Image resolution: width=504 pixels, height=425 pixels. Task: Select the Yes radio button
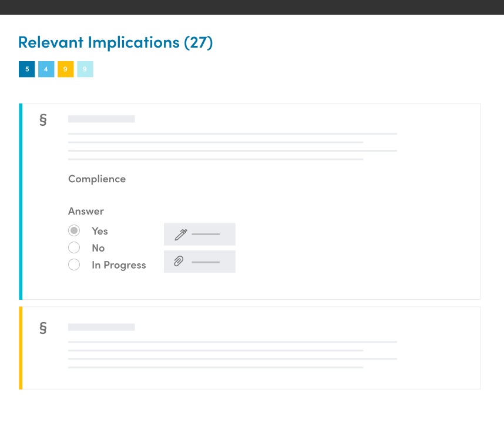point(74,231)
